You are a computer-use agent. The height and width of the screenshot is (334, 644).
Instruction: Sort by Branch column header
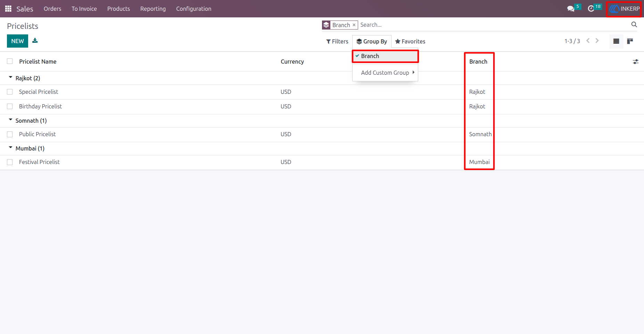(x=478, y=62)
